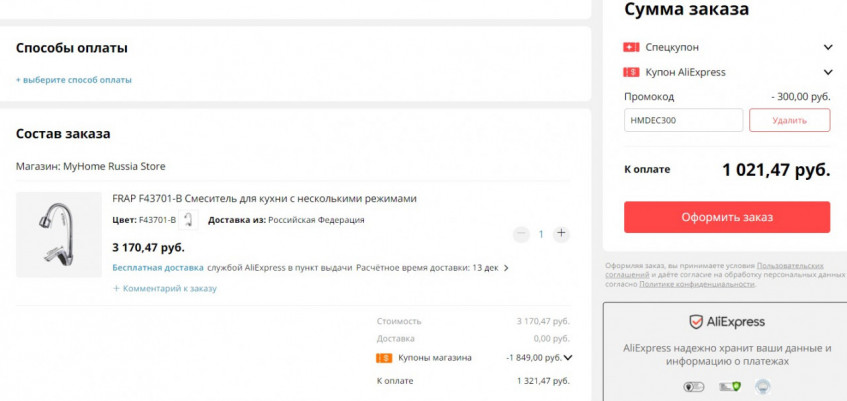
Task: Expand the Купоны магазина discount chevron
Action: [x=568, y=358]
